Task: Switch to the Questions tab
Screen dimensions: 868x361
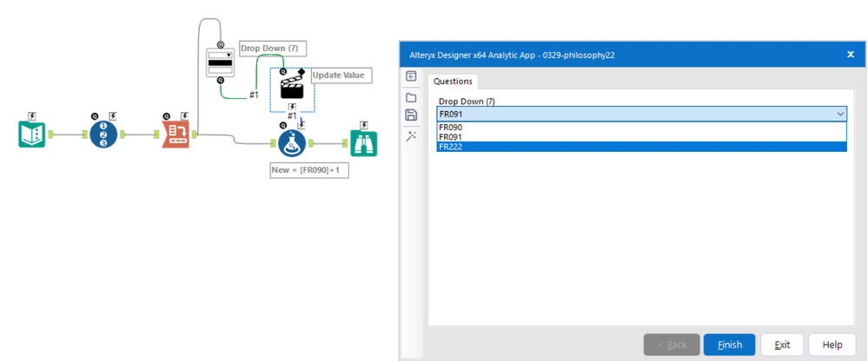Action: pyautogui.click(x=453, y=82)
